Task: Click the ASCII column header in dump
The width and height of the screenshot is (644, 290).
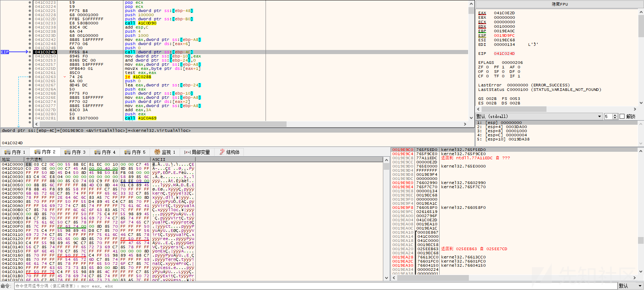Action: click(173, 159)
